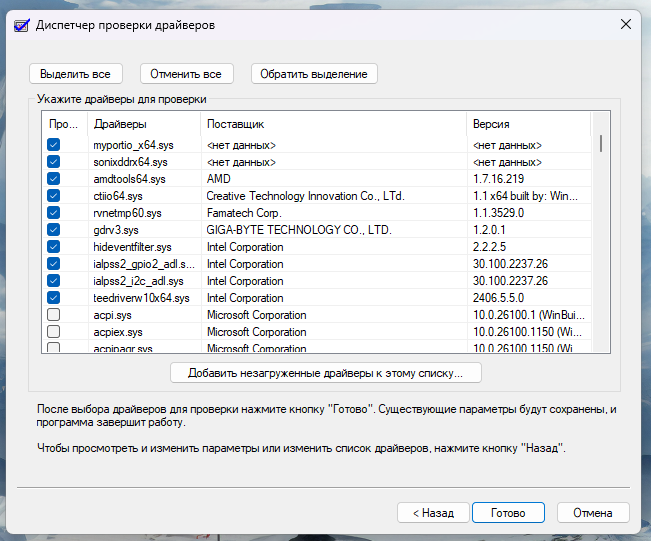Check the acpi.sys driver checkbox

(x=54, y=315)
